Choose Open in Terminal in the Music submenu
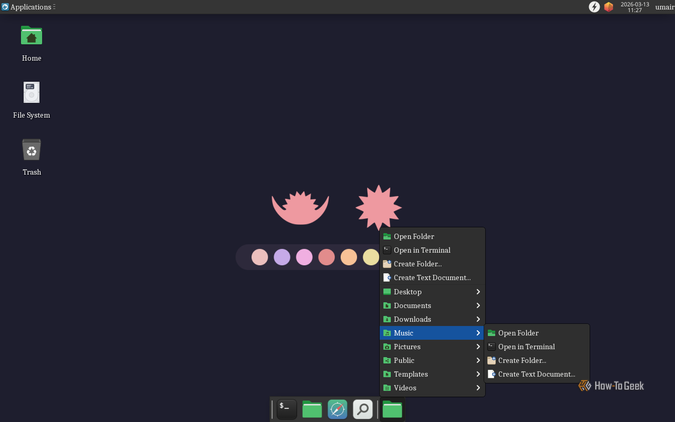Screen dimensions: 675x422 (x=536, y=347)
